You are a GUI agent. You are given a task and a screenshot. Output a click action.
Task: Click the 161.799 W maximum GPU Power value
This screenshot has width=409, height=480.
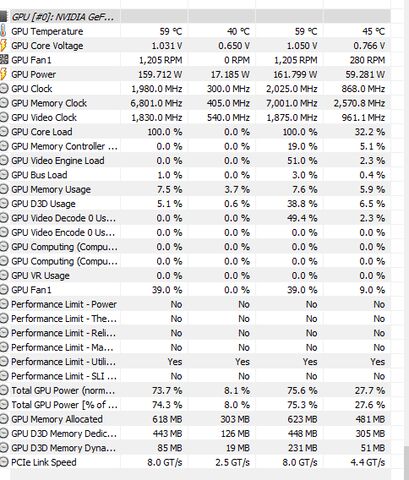click(295, 74)
